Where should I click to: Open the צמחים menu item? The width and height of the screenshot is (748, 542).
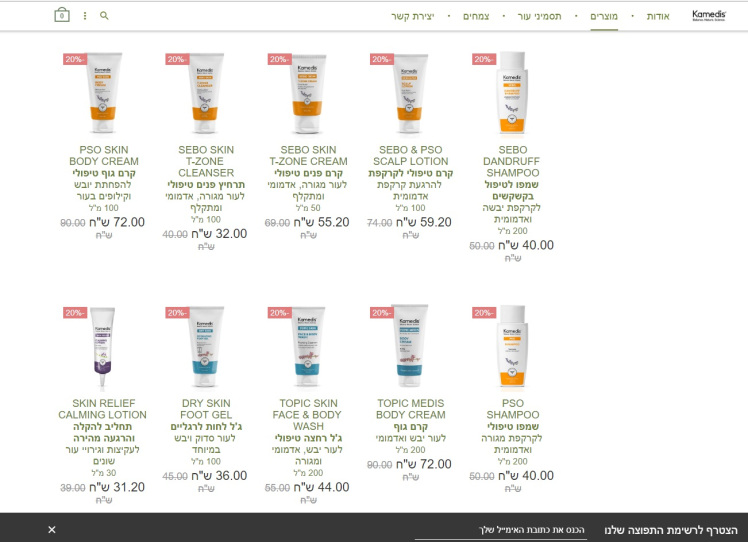pyautogui.click(x=476, y=16)
